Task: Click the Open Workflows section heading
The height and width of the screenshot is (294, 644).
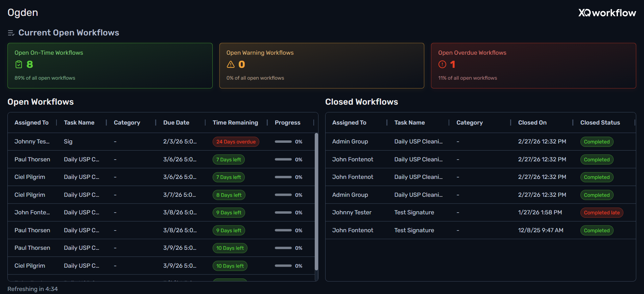Action: pos(41,102)
